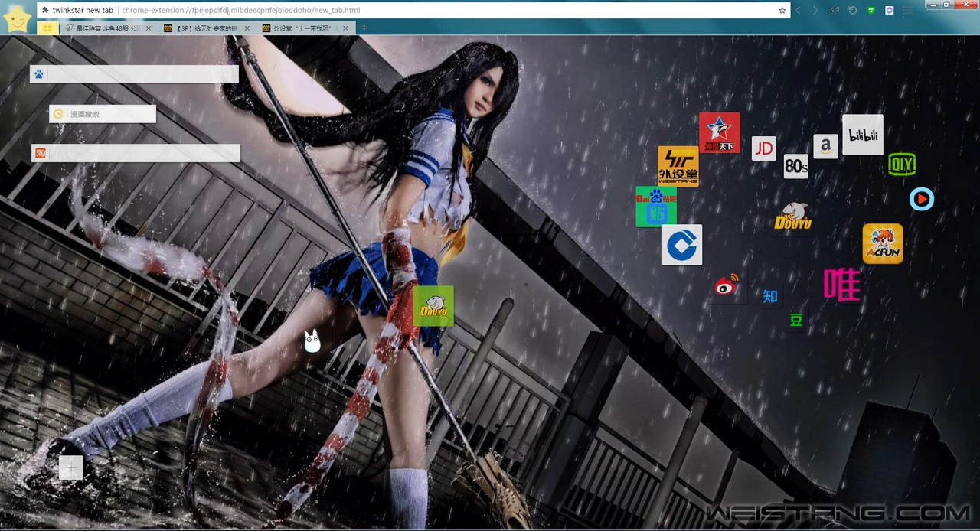980x531 pixels.
Task: Click the yellow icon in the 漫画搜索 box
Action: click(58, 114)
